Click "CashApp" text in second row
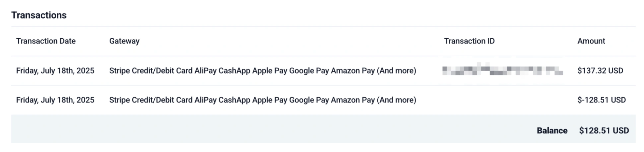This screenshot has width=644, height=152. click(x=234, y=100)
